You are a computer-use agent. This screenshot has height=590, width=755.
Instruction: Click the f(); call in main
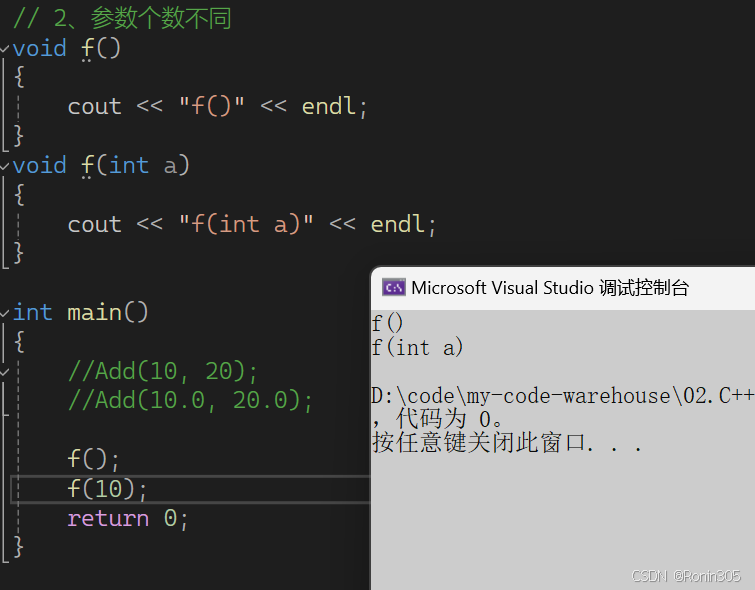(93, 459)
